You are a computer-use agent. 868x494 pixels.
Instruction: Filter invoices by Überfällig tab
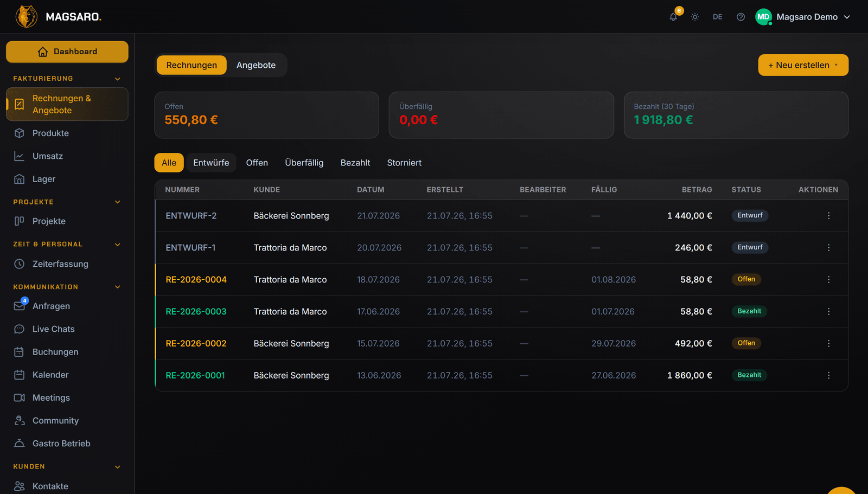304,163
